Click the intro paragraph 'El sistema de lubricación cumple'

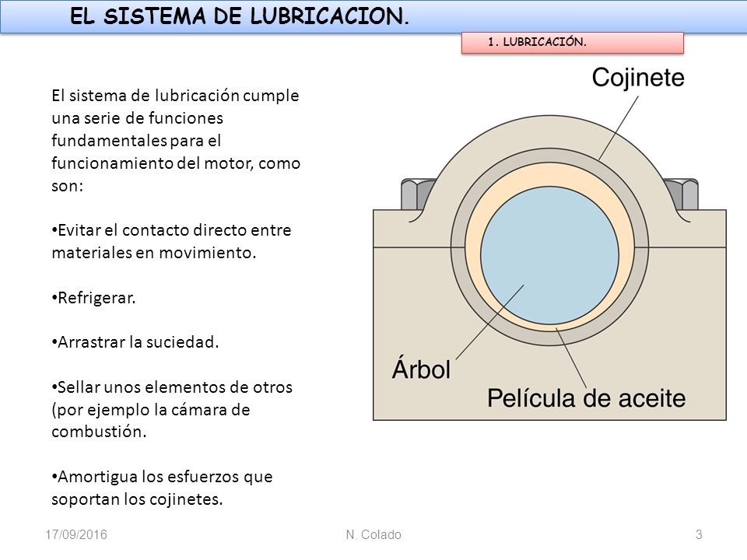coord(175,141)
